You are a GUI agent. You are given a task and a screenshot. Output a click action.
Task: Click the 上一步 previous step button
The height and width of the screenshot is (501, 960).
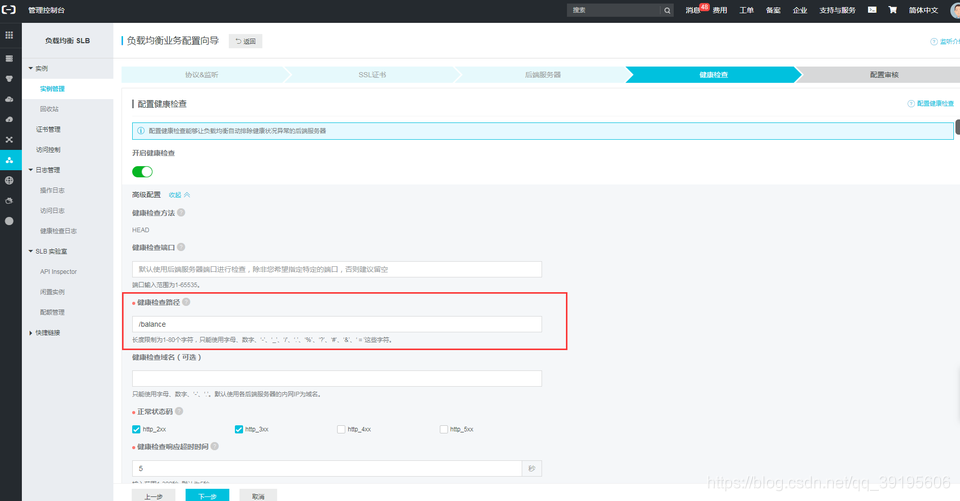point(154,495)
